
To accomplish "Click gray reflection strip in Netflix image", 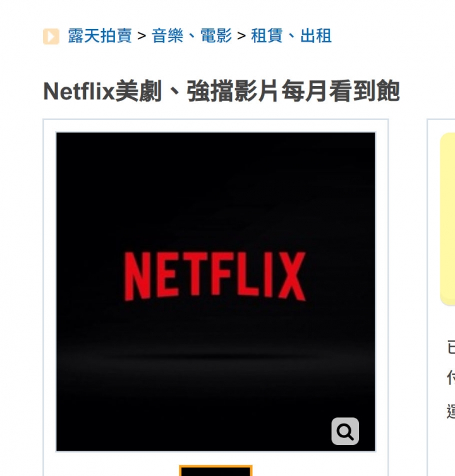I will pyautogui.click(x=216, y=358).
